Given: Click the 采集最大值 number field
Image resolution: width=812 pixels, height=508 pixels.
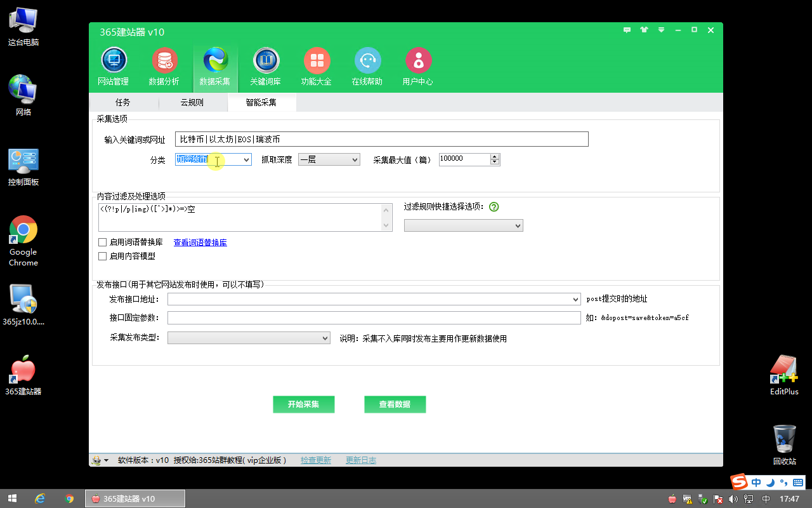Looking at the screenshot, I should pyautogui.click(x=465, y=159).
